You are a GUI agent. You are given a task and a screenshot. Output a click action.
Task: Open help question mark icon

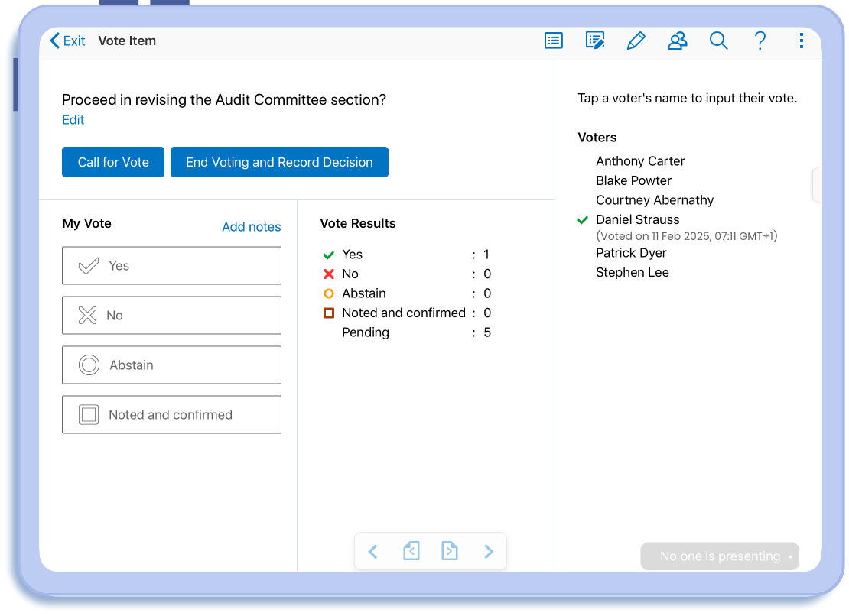click(x=760, y=41)
